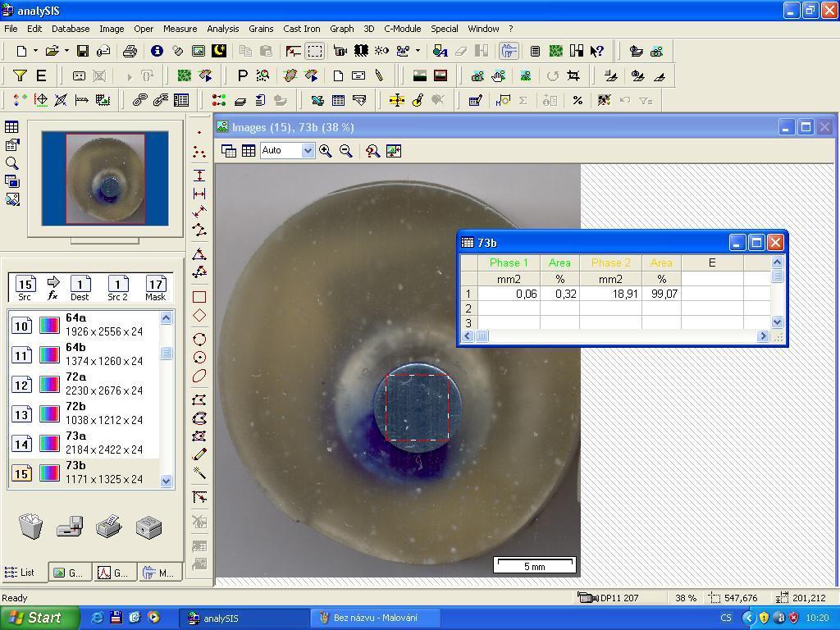Click the printer icon in the top toolbar
This screenshot has height=630, width=840.
pos(130,52)
